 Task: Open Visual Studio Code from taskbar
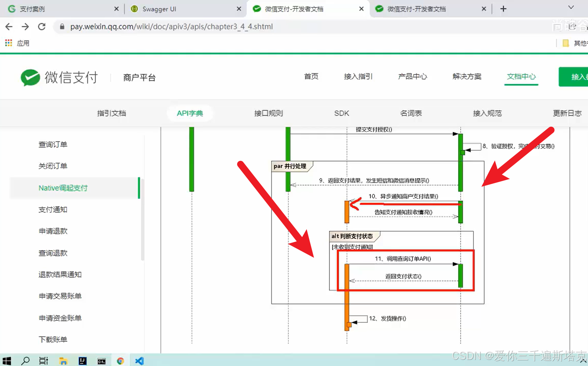[x=139, y=361]
